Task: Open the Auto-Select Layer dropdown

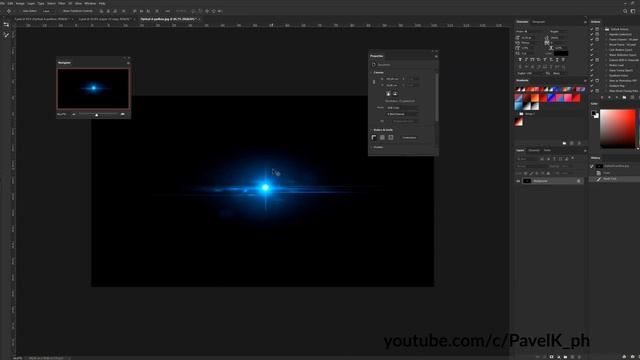Action: coord(47,11)
